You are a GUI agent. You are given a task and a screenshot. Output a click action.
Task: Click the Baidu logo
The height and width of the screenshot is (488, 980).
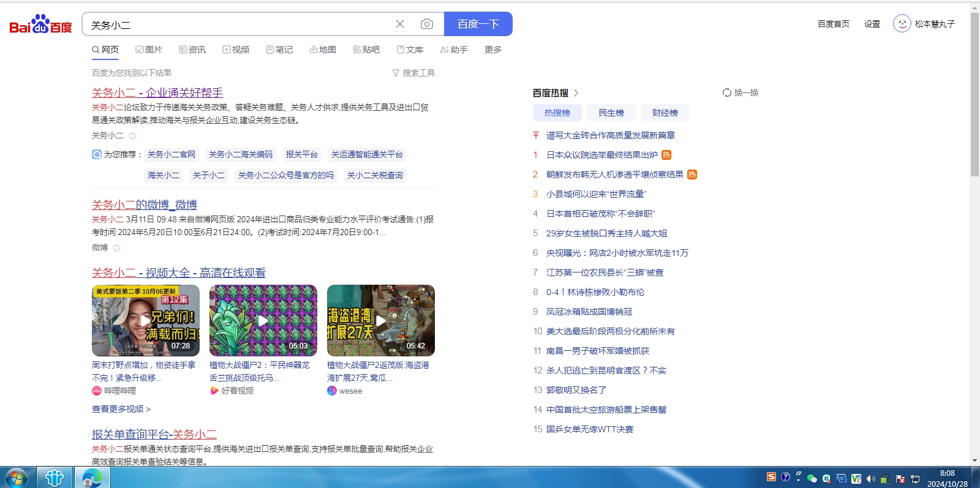click(40, 24)
